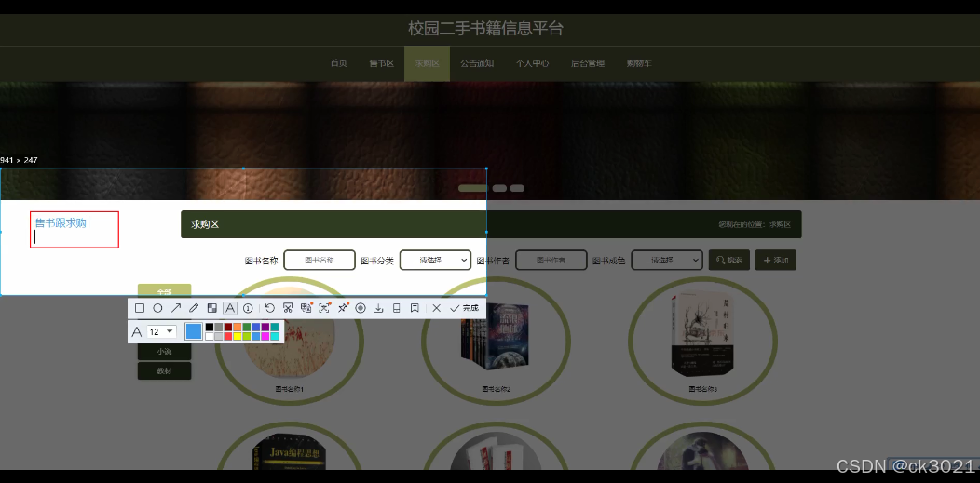980x483 pixels.
Task: Open the 公告通知 nav item
Action: coord(478,63)
